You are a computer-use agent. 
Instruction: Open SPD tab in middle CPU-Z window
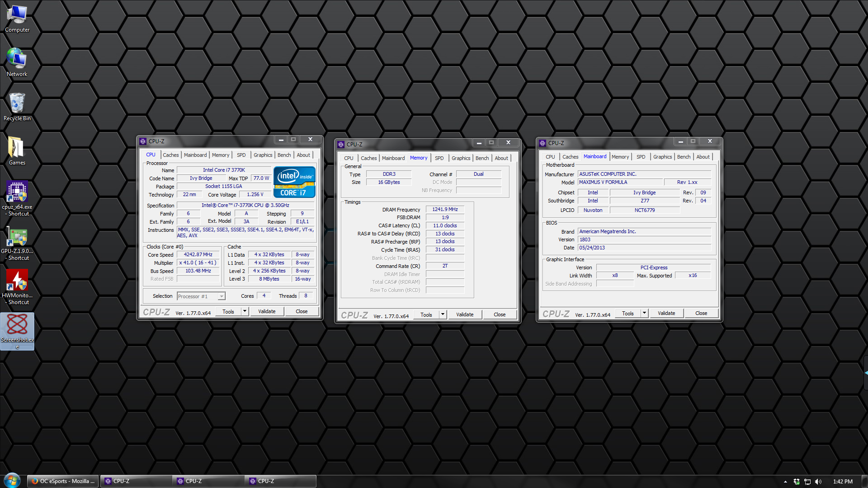click(x=439, y=158)
